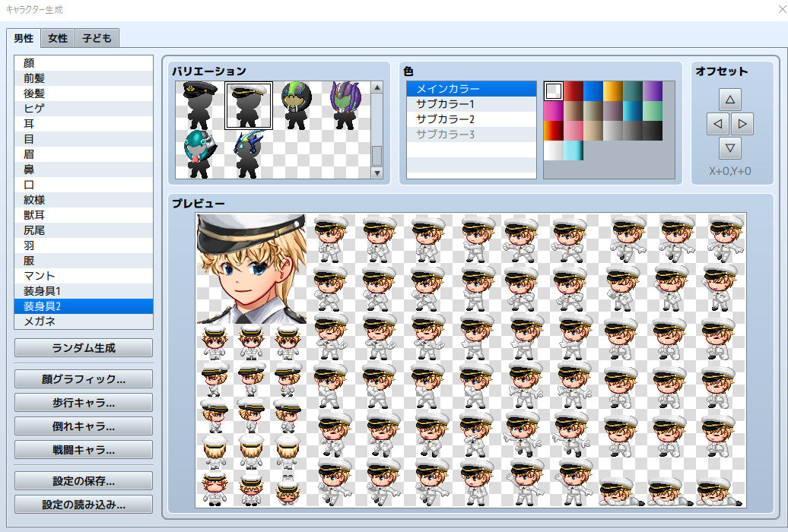
Task: Select ヒゲ in parts list
Action: click(84, 108)
